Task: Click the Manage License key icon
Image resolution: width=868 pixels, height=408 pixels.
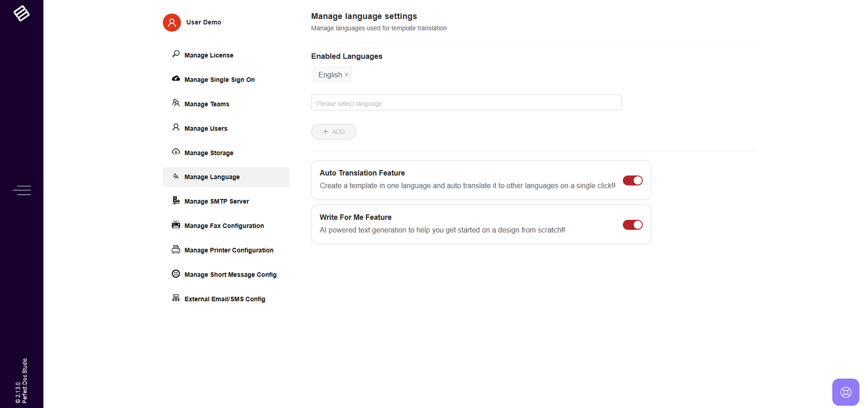Action: (176, 54)
